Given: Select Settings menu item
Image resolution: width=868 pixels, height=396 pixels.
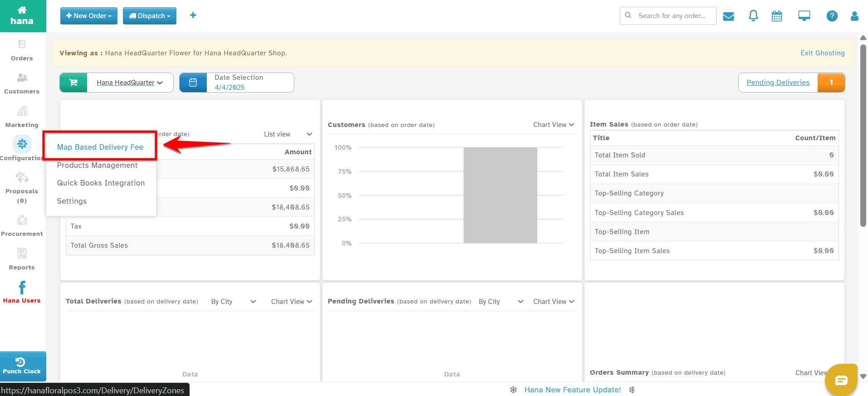Looking at the screenshot, I should click(72, 201).
